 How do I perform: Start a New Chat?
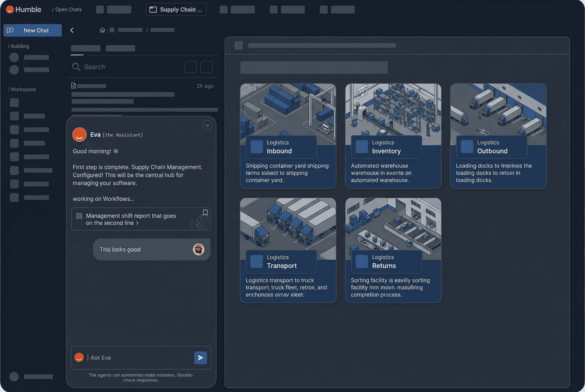tap(33, 30)
